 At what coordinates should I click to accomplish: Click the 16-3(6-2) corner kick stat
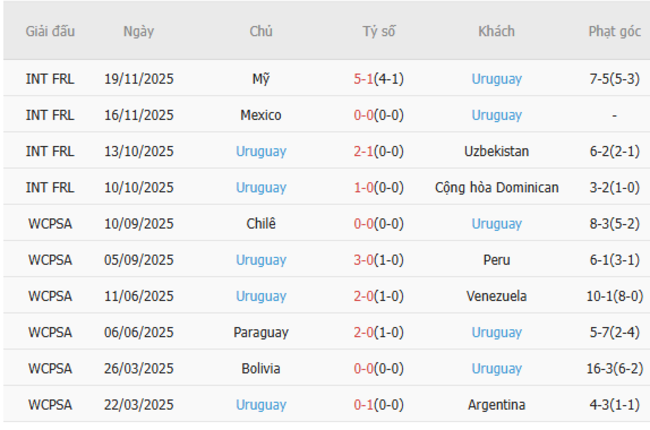(x=614, y=368)
